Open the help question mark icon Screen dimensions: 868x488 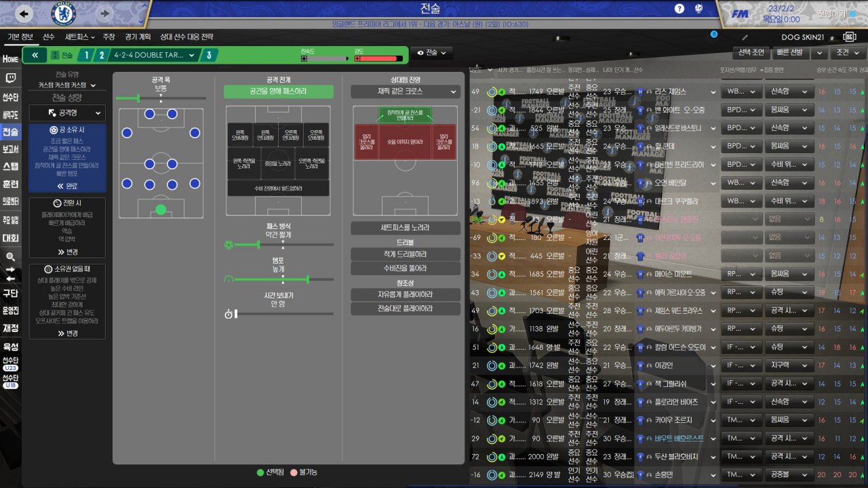tap(679, 9)
